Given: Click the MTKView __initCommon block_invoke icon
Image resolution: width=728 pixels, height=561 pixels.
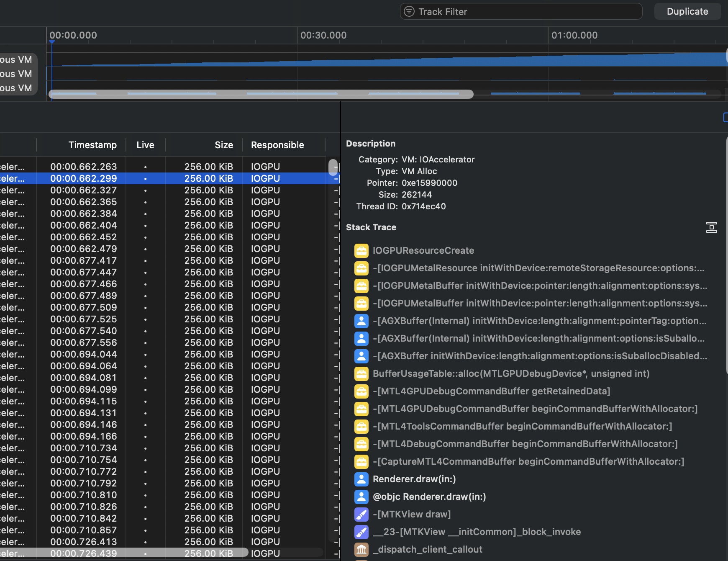Looking at the screenshot, I should tap(361, 532).
